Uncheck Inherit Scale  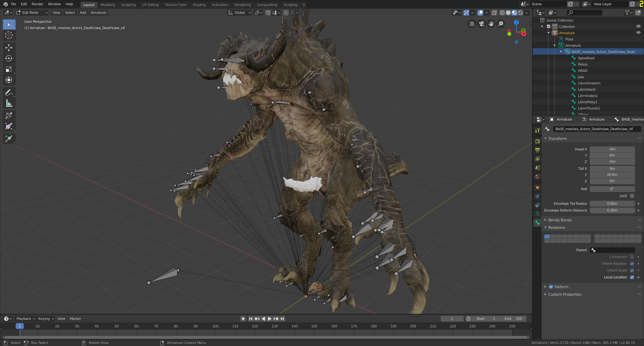pos(632,271)
